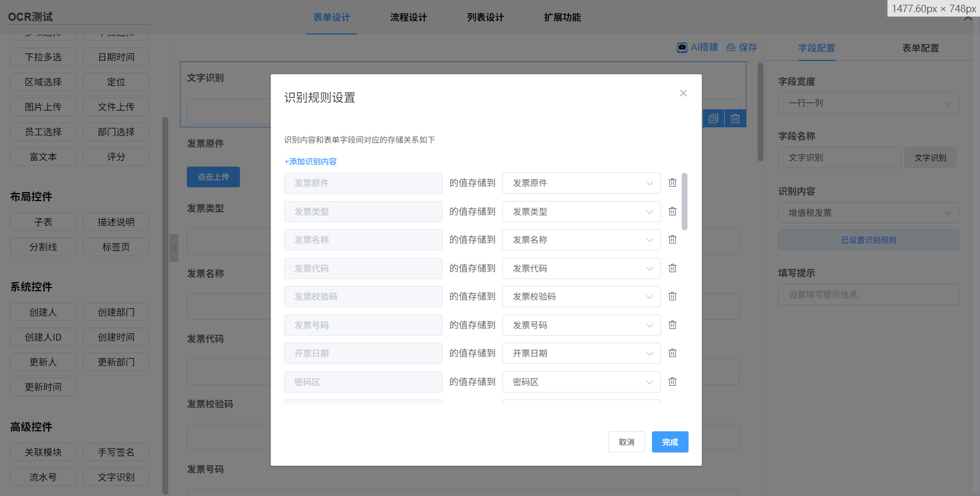Cancel the rule dialog with 取消
The width and height of the screenshot is (980, 496).
(x=626, y=442)
